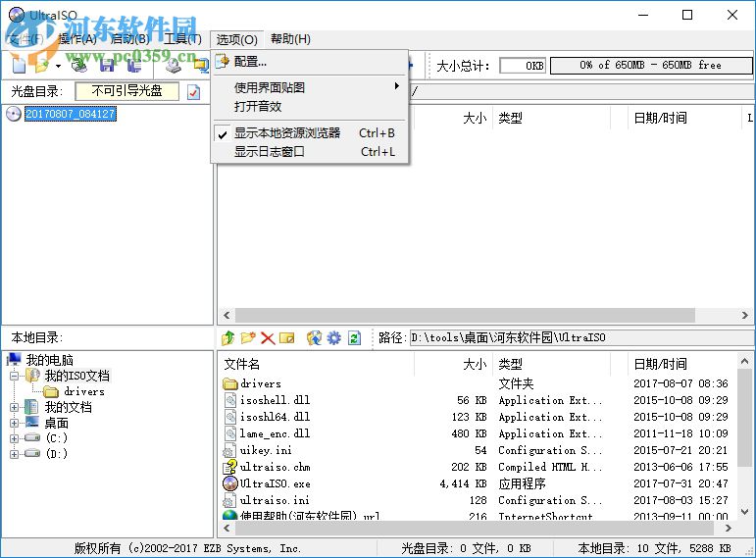Click the Save As toolbar icon
The image size is (756, 558).
pos(134,64)
